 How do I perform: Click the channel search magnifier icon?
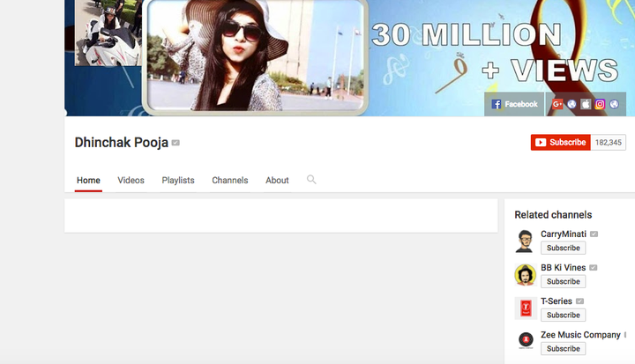311,180
